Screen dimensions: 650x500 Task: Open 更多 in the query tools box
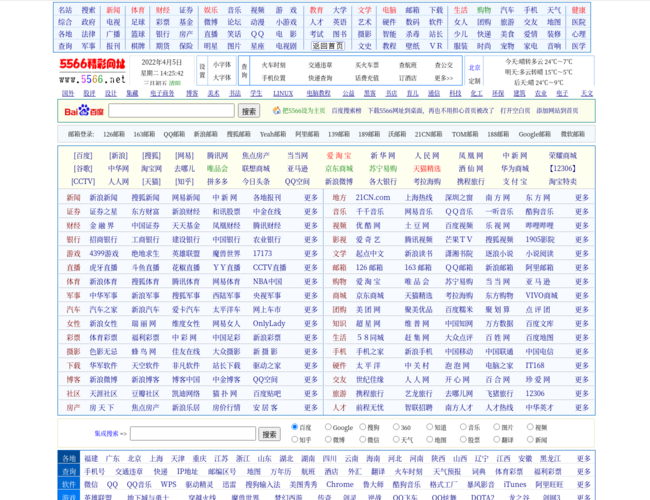pyautogui.click(x=581, y=472)
